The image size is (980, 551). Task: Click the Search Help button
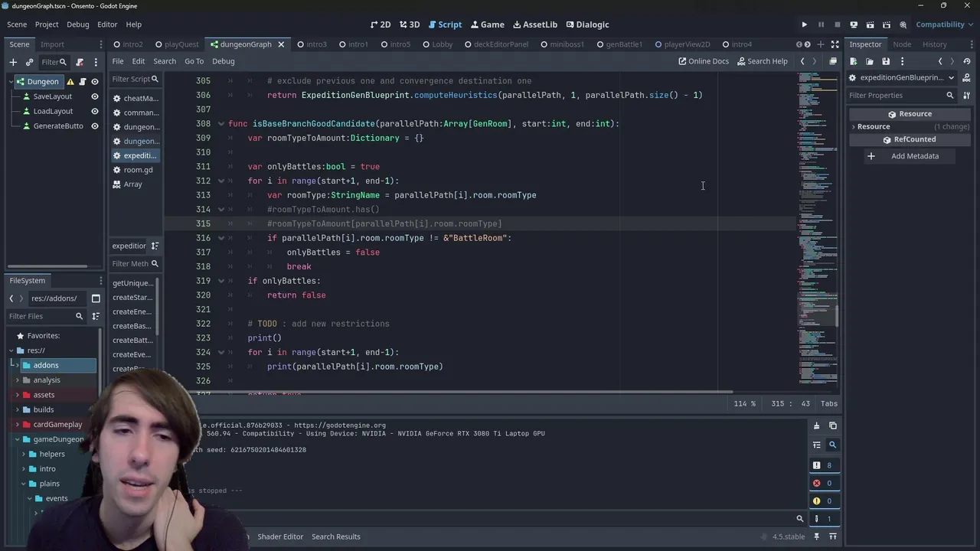(x=762, y=61)
